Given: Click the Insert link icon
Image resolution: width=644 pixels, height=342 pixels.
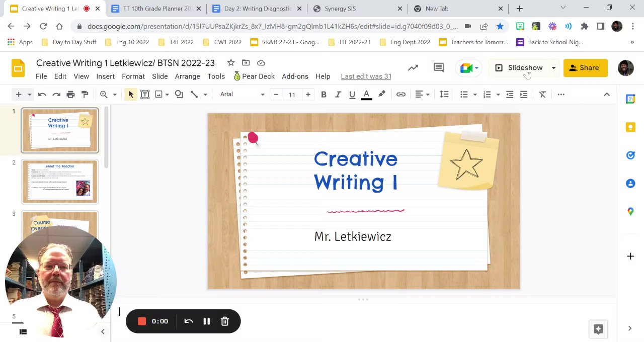Looking at the screenshot, I should tap(401, 95).
